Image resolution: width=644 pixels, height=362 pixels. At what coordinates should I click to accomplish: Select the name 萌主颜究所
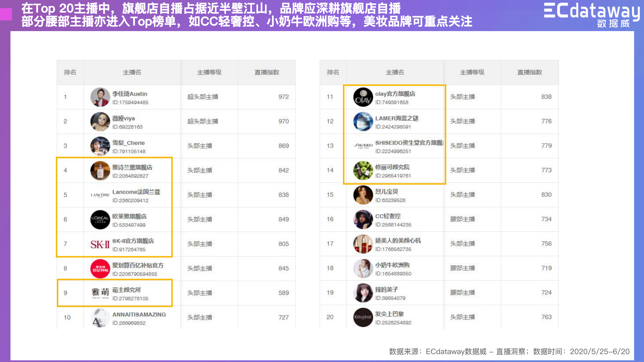pos(127,290)
